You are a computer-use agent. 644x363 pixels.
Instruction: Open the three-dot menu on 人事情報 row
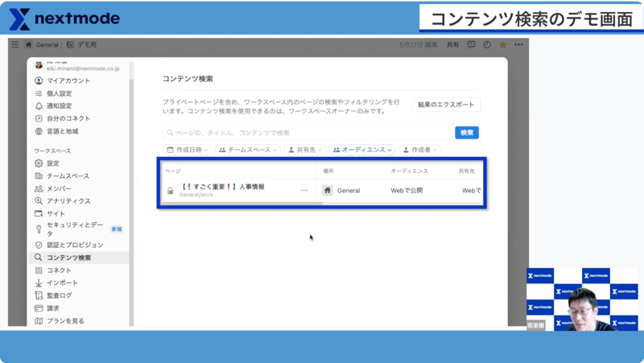coord(304,190)
